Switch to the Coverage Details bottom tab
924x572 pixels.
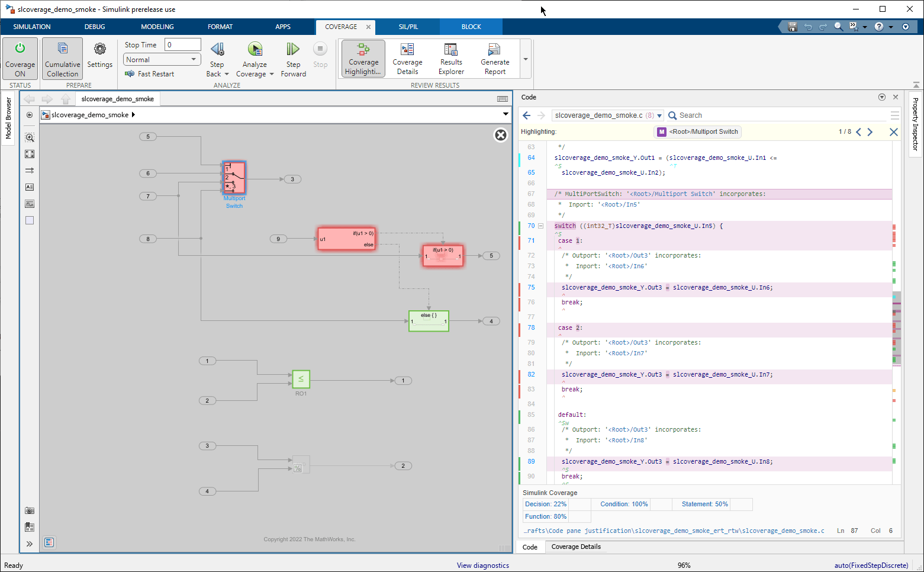click(576, 547)
